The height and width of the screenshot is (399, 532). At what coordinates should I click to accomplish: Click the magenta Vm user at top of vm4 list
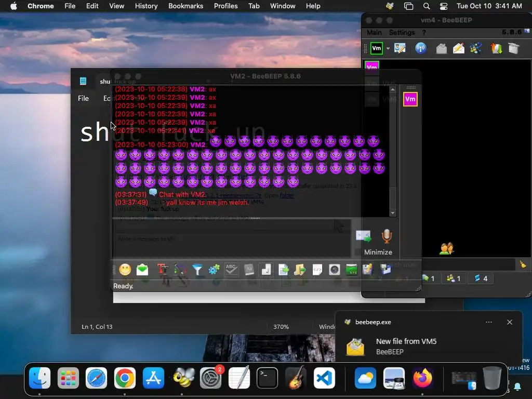pos(372,66)
